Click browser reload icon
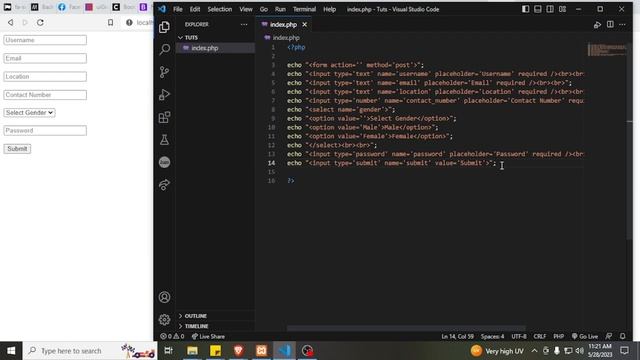This screenshot has width=640, height=360. (40, 22)
